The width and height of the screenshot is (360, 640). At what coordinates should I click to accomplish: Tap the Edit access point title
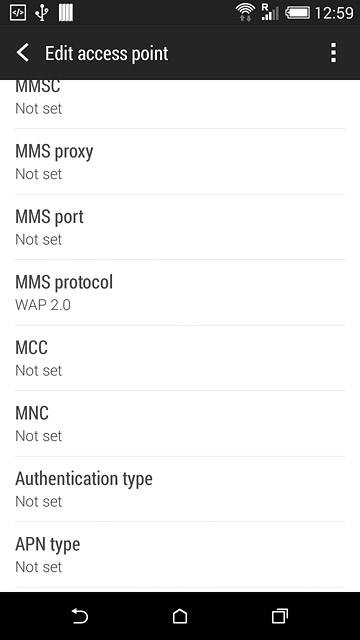[x=107, y=53]
